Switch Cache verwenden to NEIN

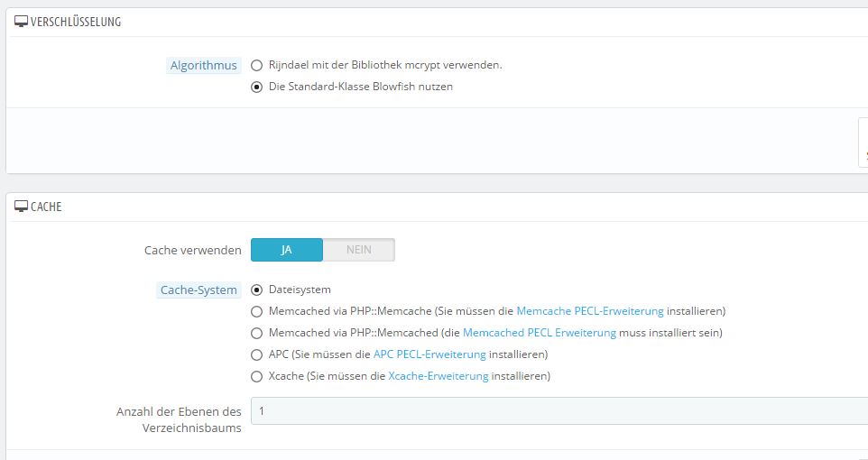358,250
